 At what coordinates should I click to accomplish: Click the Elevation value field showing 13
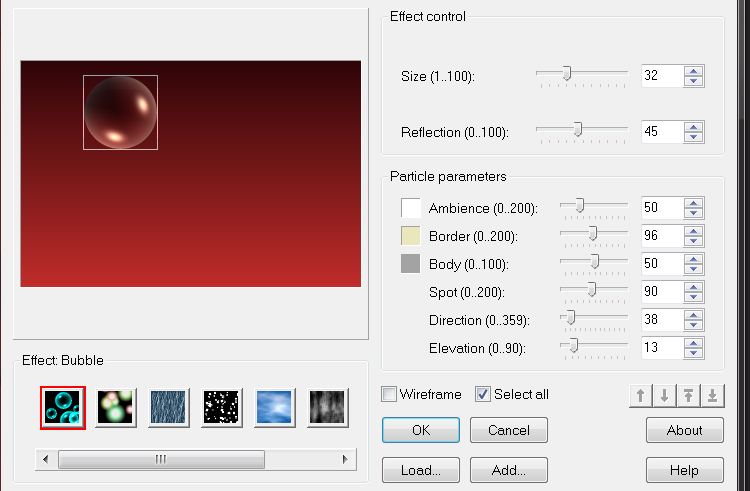coord(662,348)
